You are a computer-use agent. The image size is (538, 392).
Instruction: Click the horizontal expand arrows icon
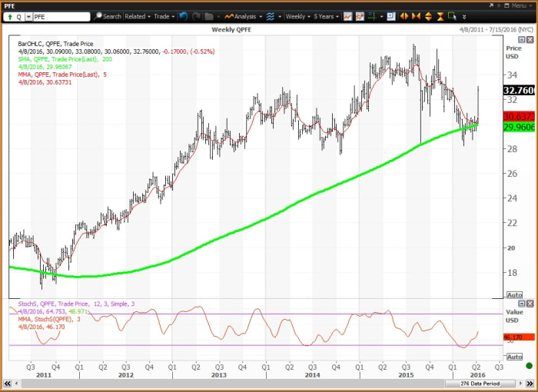point(405,16)
